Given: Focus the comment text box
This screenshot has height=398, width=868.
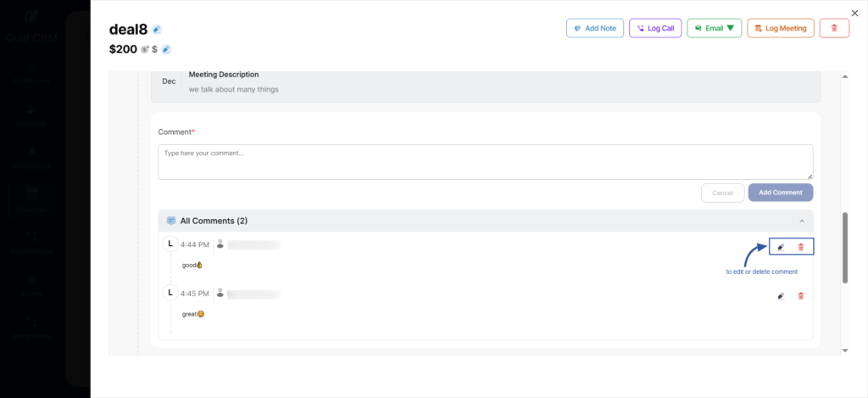Looking at the screenshot, I should tap(485, 162).
